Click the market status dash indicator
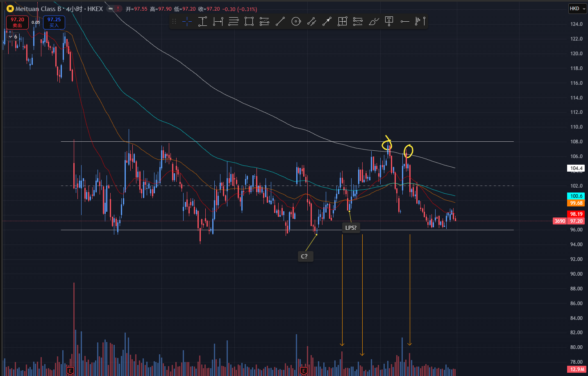The height and width of the screenshot is (376, 588). pyautogui.click(x=111, y=9)
